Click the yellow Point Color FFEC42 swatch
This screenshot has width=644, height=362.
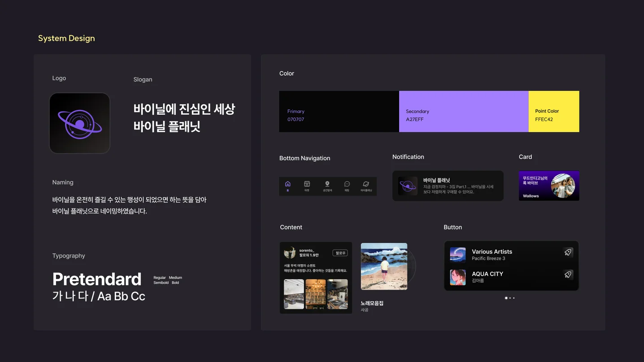(x=554, y=112)
